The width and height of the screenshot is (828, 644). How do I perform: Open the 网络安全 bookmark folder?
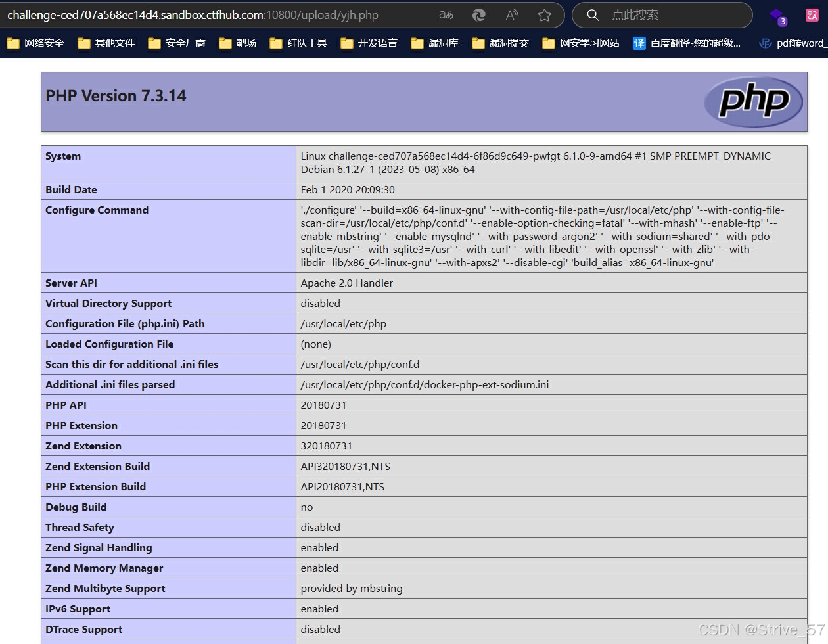click(35, 43)
